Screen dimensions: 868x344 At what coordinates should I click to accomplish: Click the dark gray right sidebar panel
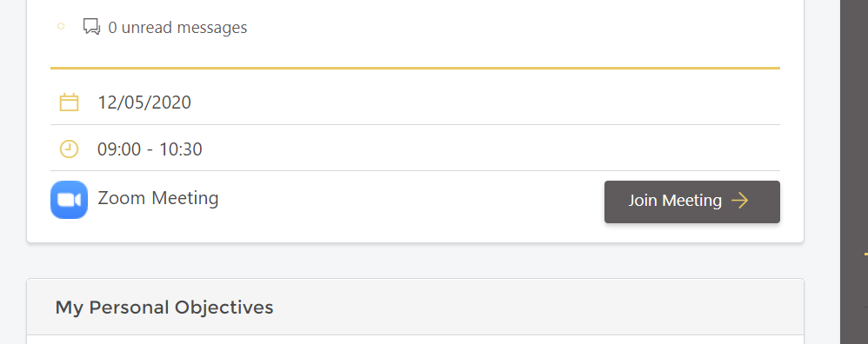click(854, 172)
